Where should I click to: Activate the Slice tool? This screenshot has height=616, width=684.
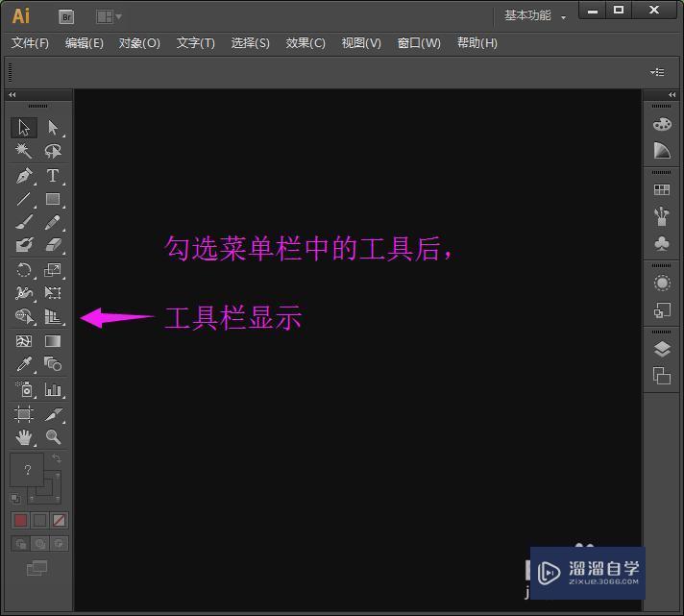coord(53,413)
